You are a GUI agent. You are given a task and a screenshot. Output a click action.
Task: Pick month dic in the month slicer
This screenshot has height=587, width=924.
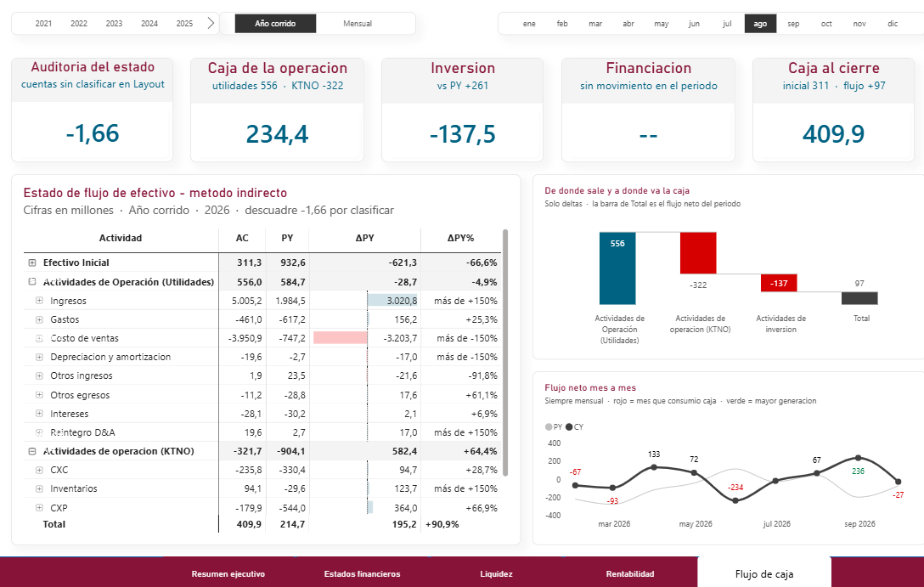point(893,24)
